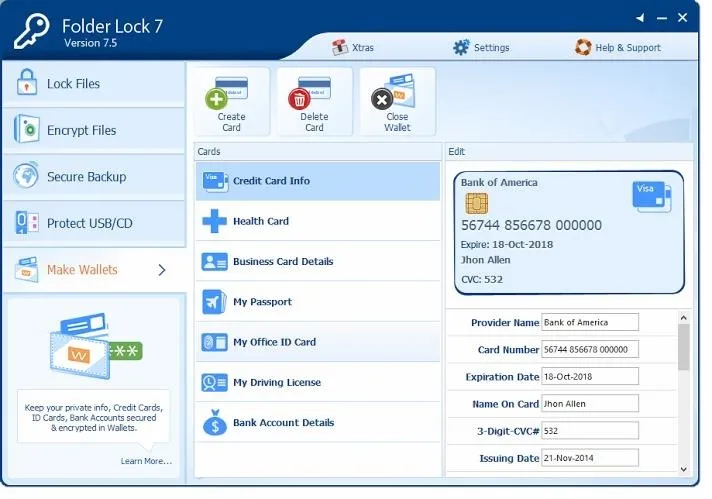
Task: Select the My Driving License entry
Action: coord(318,382)
